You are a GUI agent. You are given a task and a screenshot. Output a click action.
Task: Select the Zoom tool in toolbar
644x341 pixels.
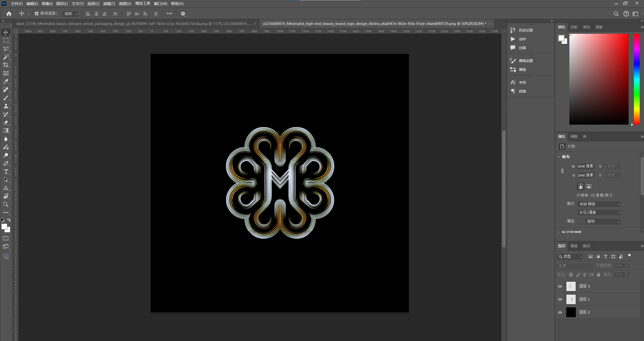click(6, 204)
